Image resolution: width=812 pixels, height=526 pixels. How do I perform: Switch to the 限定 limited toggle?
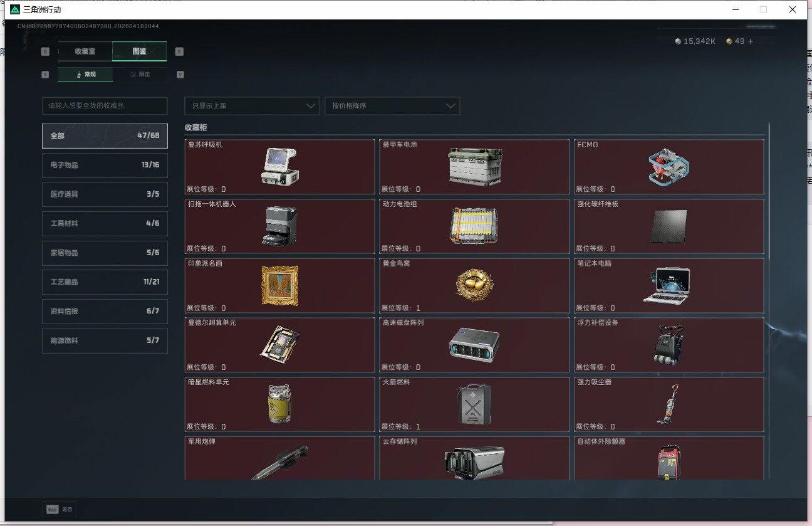(140, 75)
